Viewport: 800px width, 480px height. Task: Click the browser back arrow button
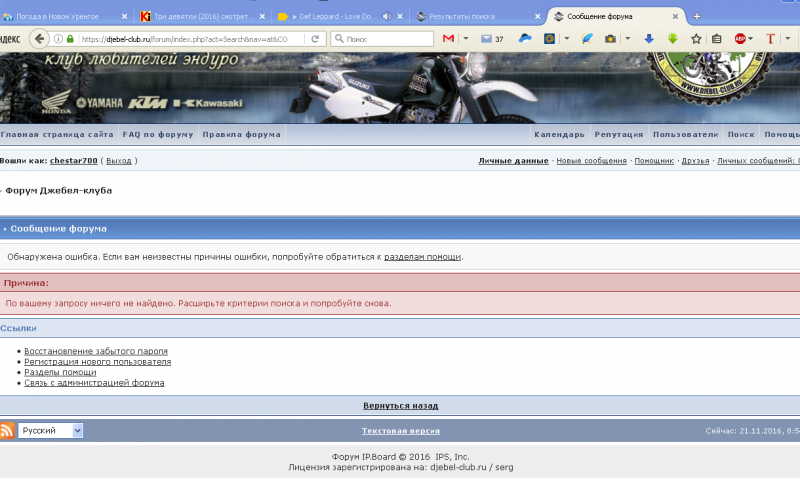tap(39, 38)
